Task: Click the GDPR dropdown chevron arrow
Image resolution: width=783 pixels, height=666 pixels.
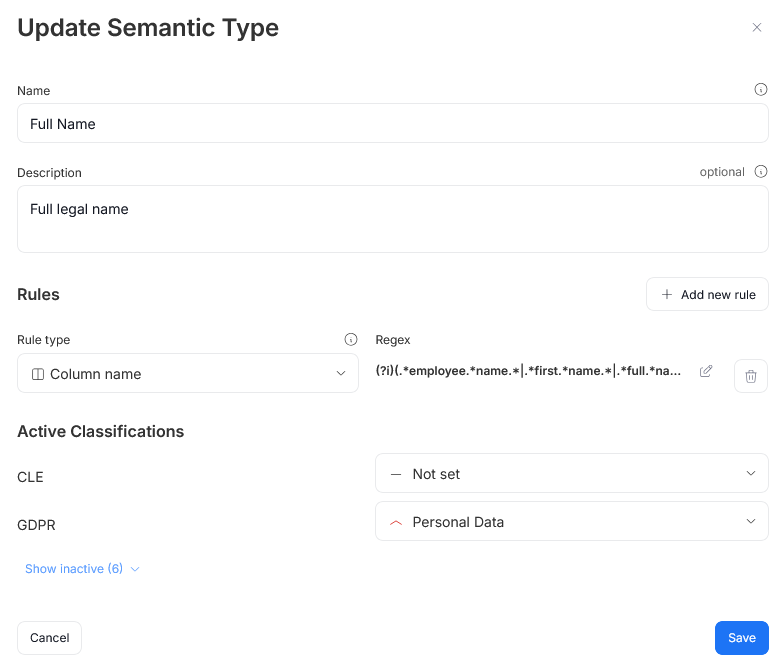Action: point(751,522)
